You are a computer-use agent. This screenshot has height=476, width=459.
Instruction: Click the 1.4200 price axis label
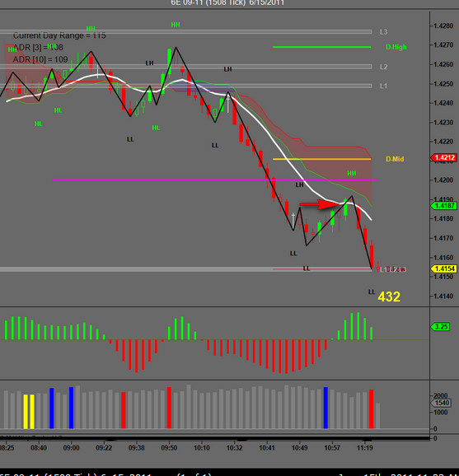point(443,180)
